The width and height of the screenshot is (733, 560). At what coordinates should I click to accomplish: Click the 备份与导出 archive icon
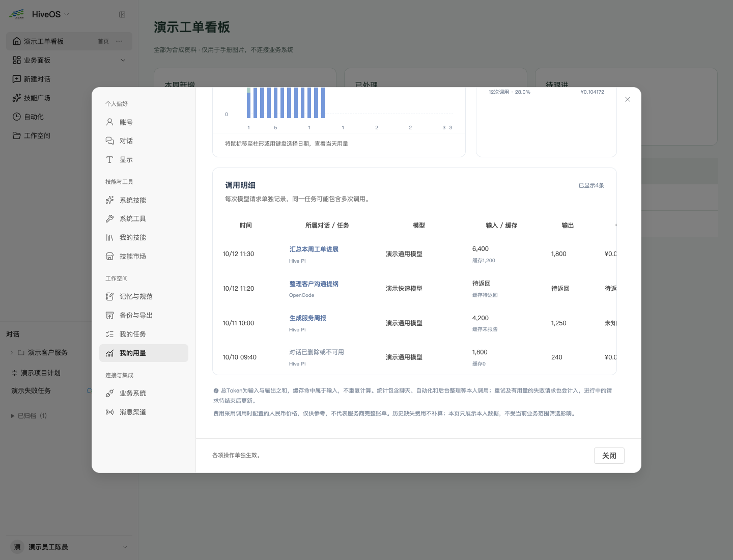click(109, 316)
